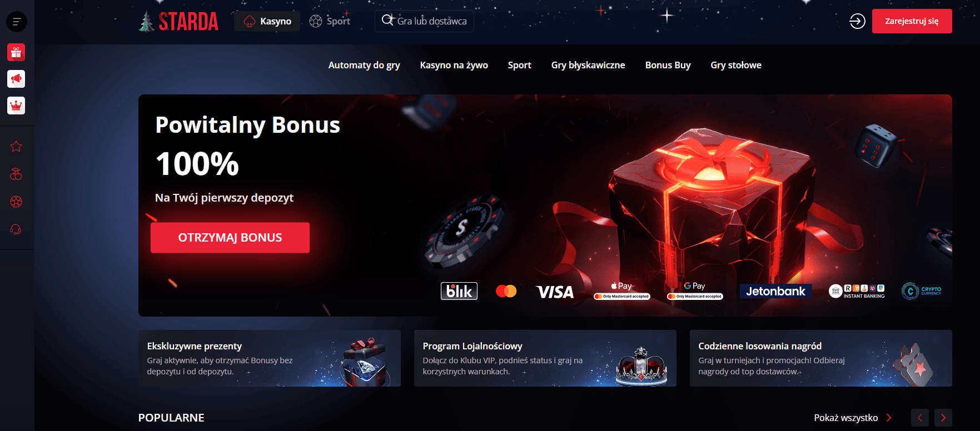Switch to the Sport tab in the header
The width and height of the screenshot is (980, 431).
pyautogui.click(x=330, y=21)
